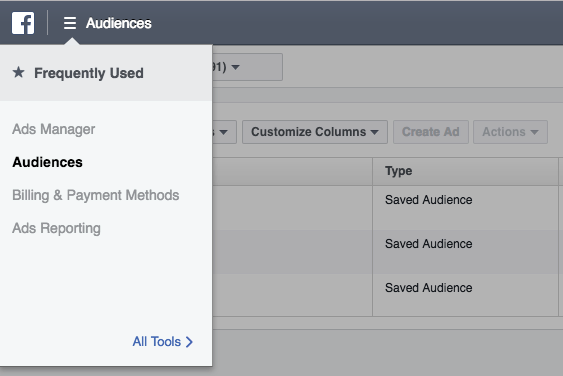Open the account selector dropdown ending in 91)
The width and height of the screenshot is (563, 376).
click(x=247, y=67)
